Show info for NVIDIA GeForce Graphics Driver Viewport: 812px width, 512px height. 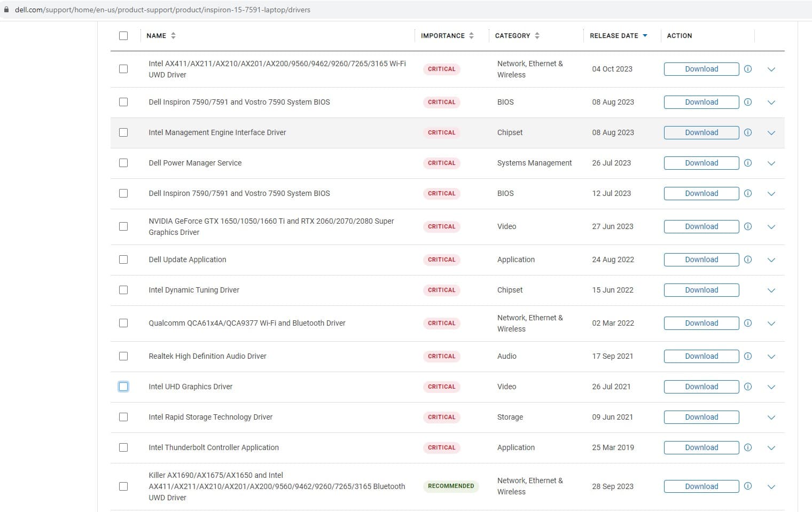748,226
